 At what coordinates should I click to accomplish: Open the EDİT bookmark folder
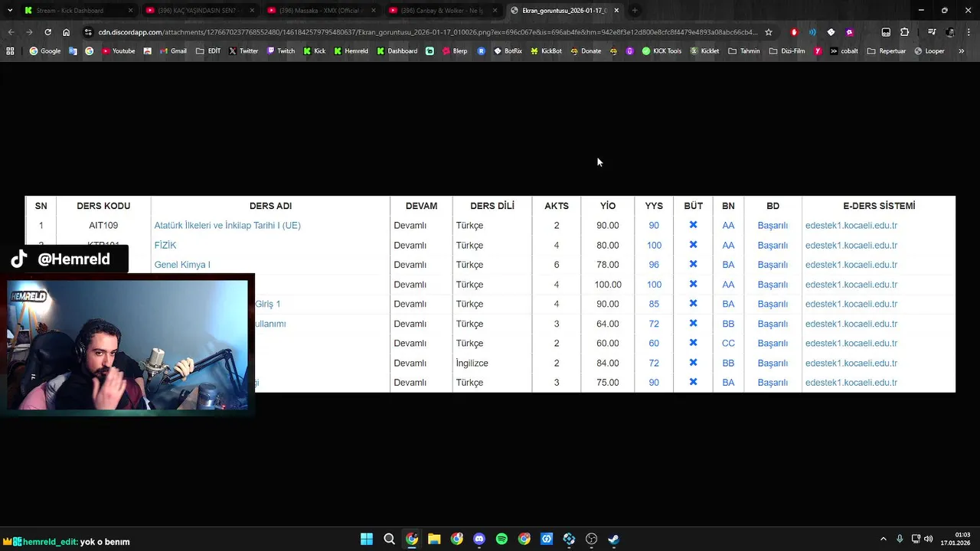[208, 51]
